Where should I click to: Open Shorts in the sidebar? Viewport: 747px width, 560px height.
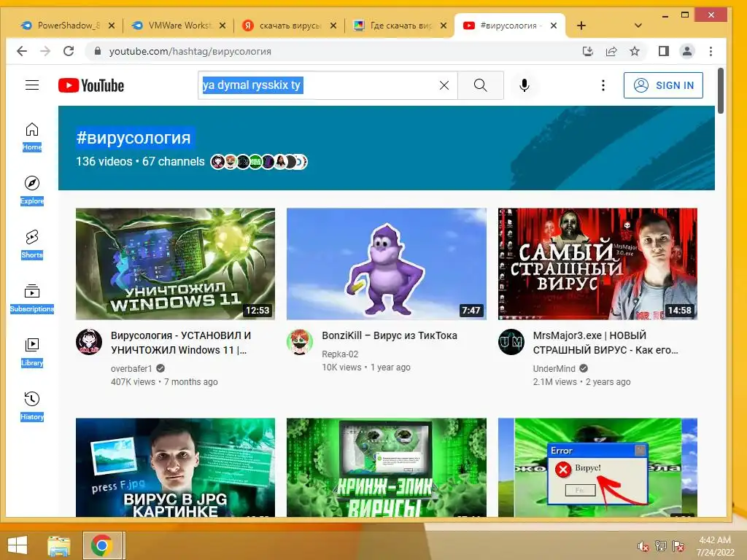(32, 244)
